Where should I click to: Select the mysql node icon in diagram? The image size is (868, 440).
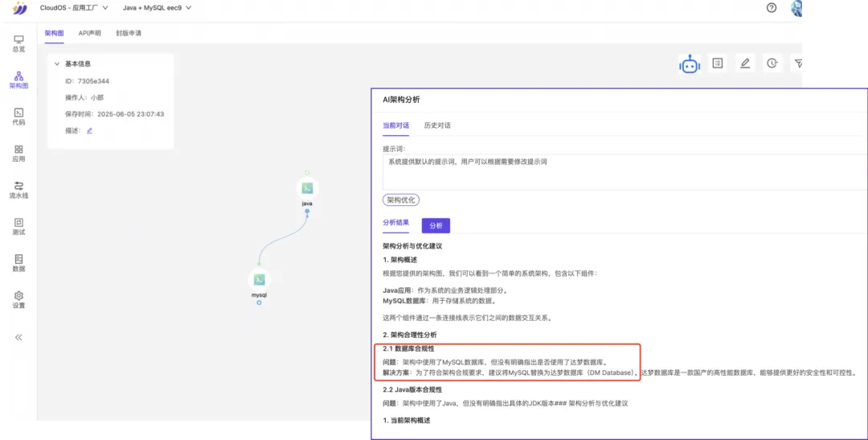(259, 280)
